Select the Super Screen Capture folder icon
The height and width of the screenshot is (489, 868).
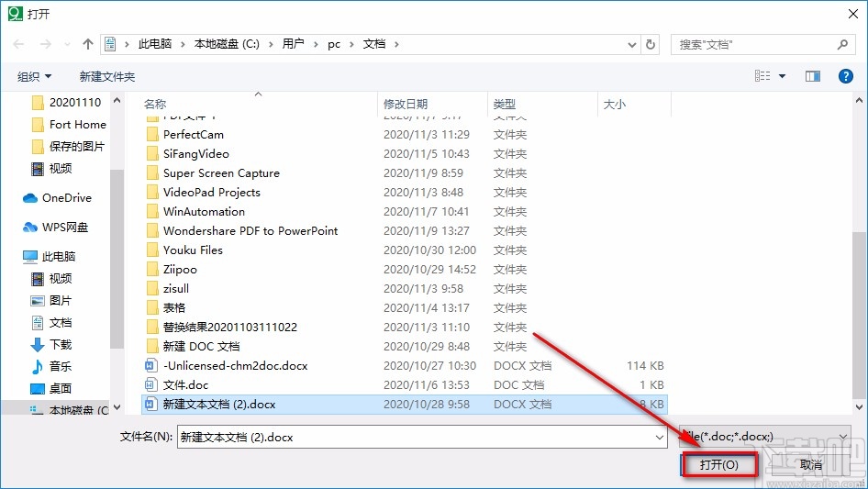click(152, 173)
